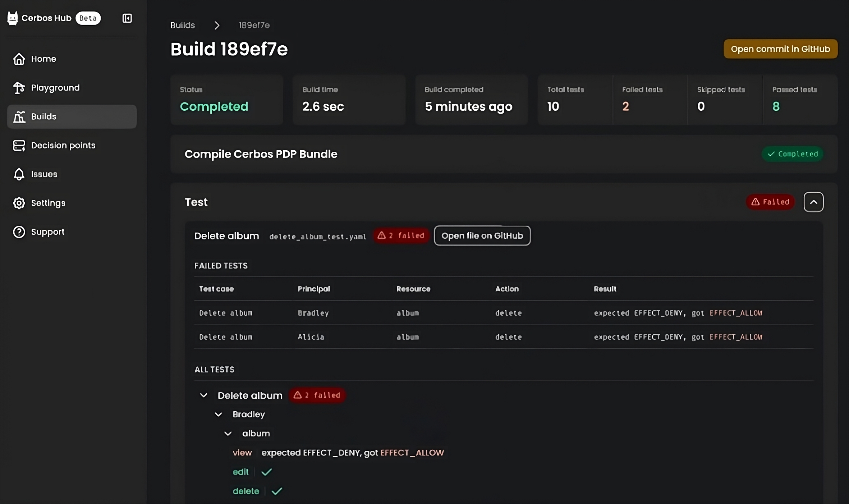Click the Issues bell notification icon
The height and width of the screenshot is (504, 849).
point(17,174)
